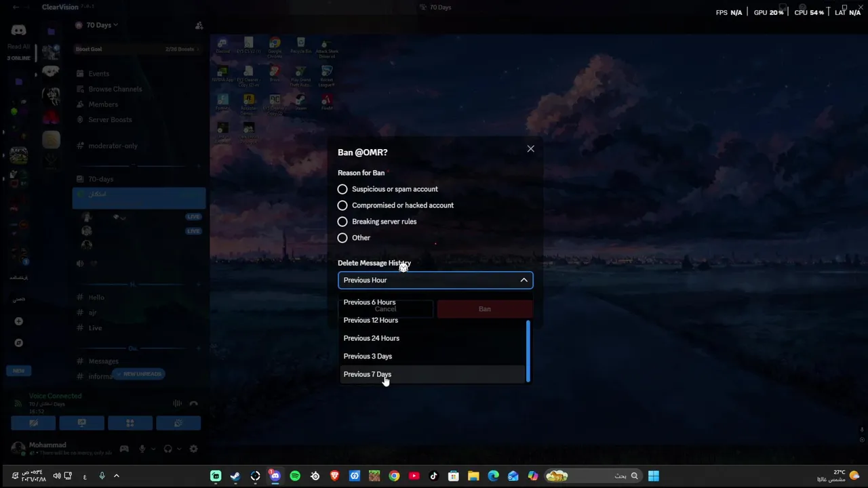
Task: Click the invite people icon
Action: point(199,25)
